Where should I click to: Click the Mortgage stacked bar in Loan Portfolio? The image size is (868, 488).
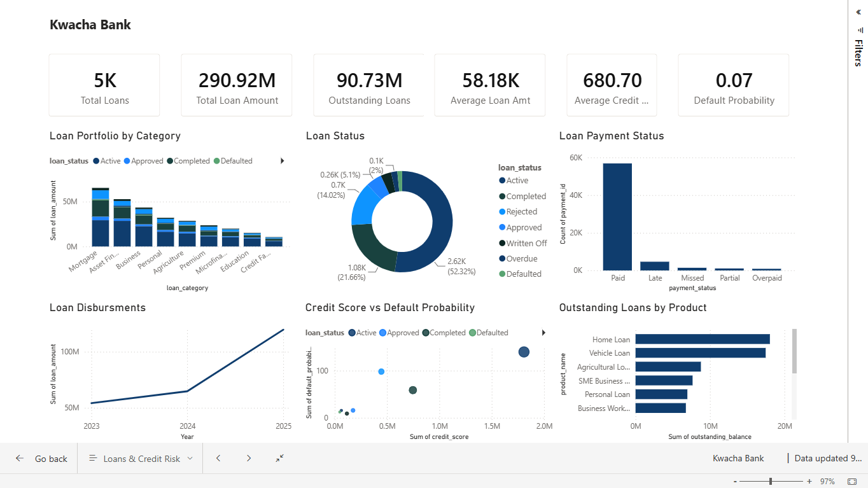tap(101, 217)
